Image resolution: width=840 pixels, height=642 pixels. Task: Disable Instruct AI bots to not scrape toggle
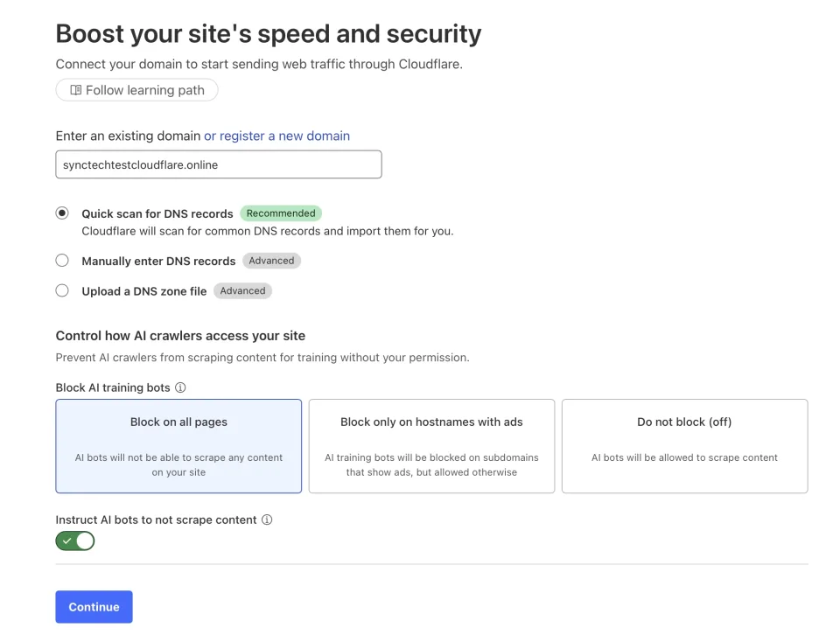(75, 541)
